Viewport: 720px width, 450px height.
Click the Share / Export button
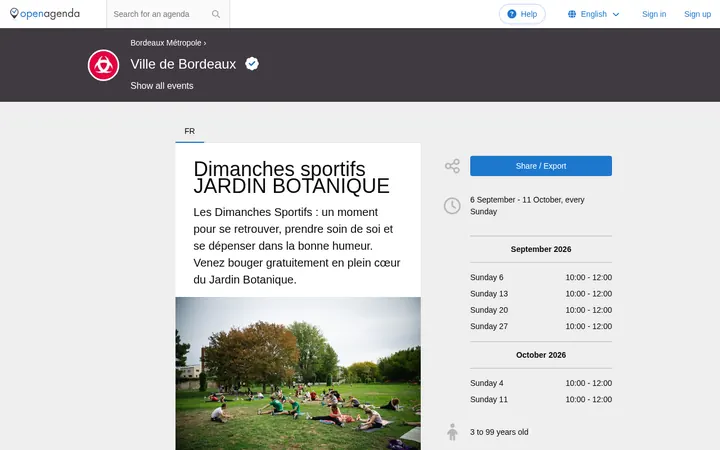click(540, 166)
